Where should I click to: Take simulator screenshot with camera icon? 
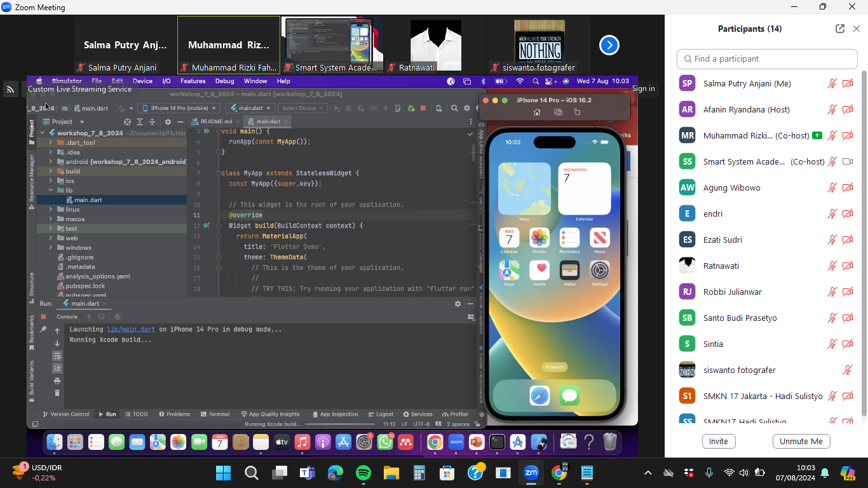point(558,112)
